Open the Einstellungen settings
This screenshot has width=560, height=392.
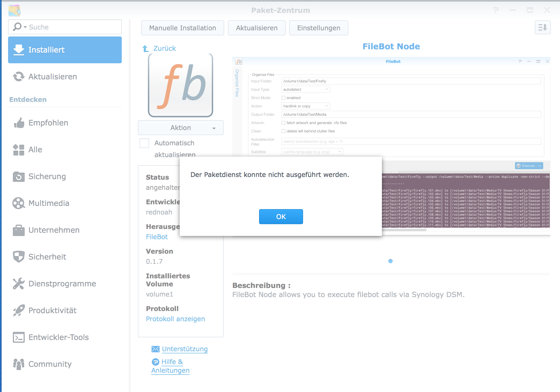point(319,28)
